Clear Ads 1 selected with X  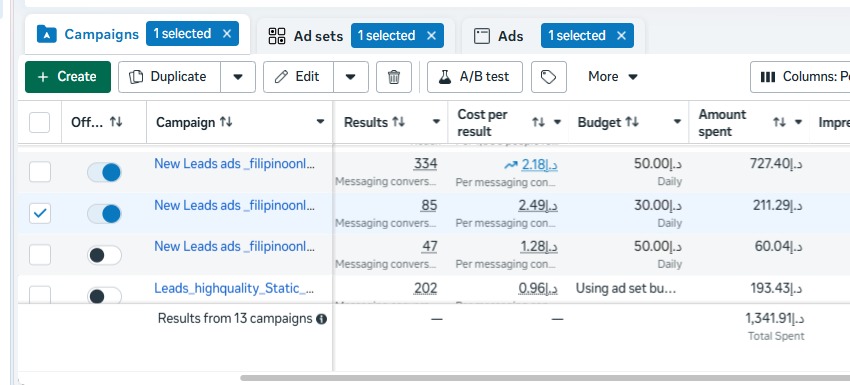(622, 36)
